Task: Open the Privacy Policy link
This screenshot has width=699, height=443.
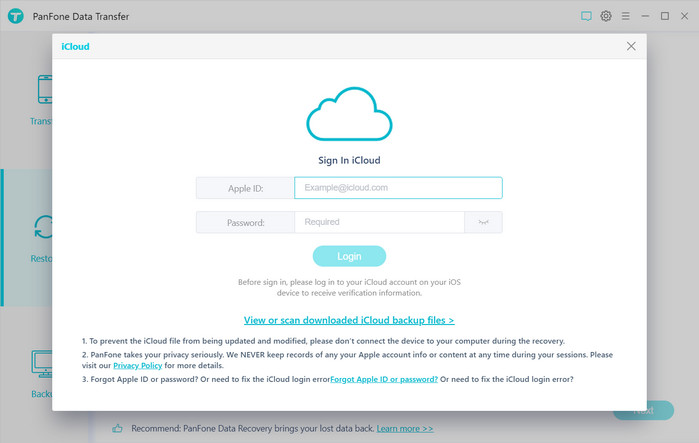Action: [137, 365]
